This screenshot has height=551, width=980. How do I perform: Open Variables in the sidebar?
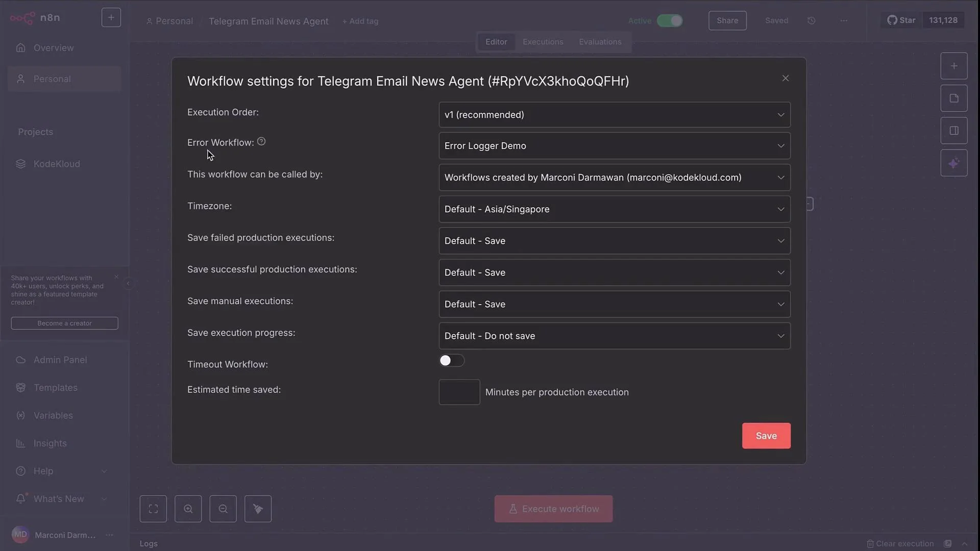(64, 415)
